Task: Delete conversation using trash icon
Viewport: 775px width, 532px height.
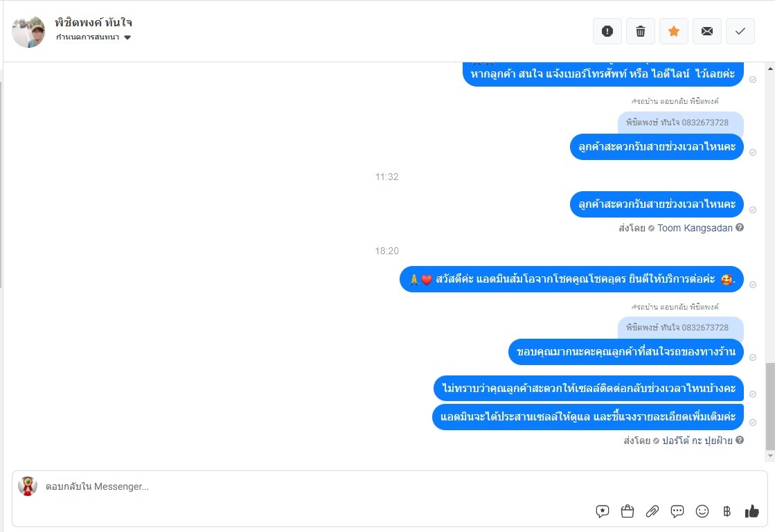Action: tap(641, 31)
